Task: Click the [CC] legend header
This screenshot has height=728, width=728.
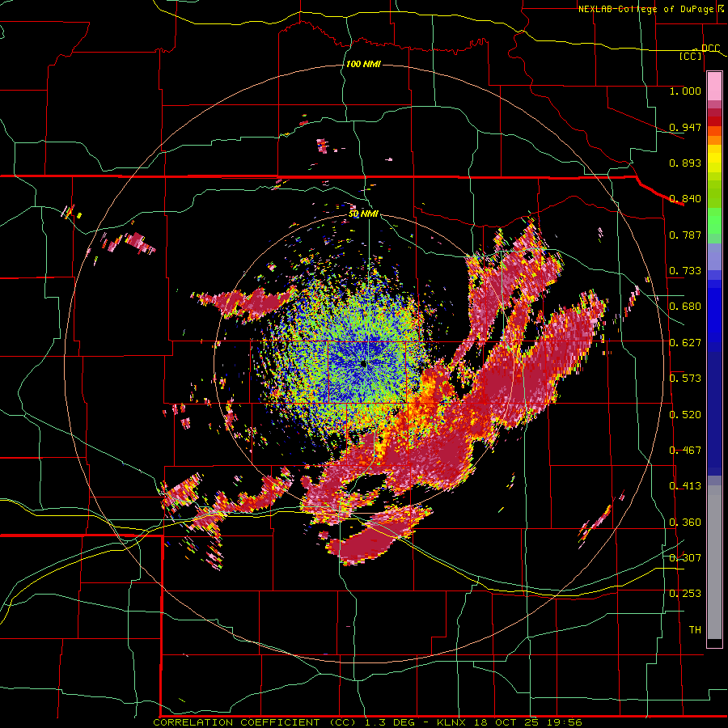Action: pyautogui.click(x=691, y=56)
